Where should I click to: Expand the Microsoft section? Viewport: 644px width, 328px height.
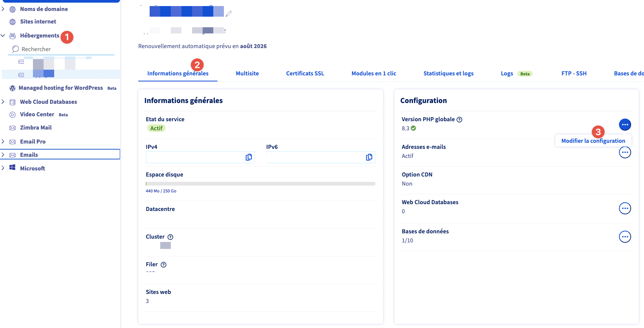3,168
